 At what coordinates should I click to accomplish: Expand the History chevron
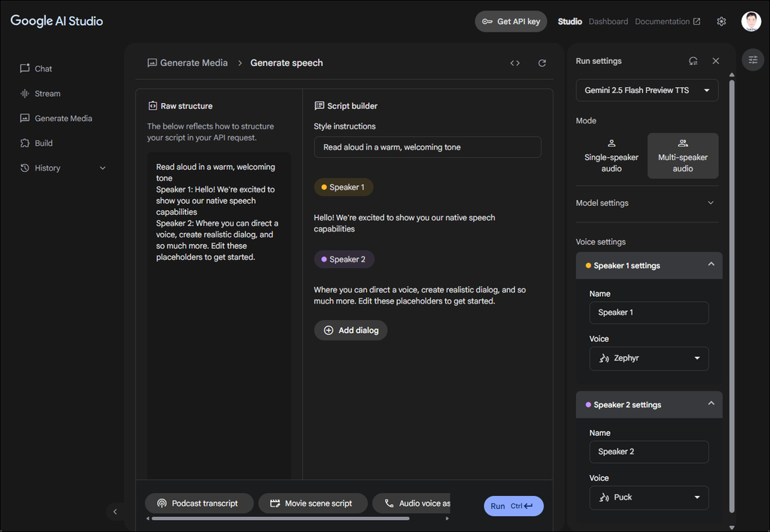point(102,168)
